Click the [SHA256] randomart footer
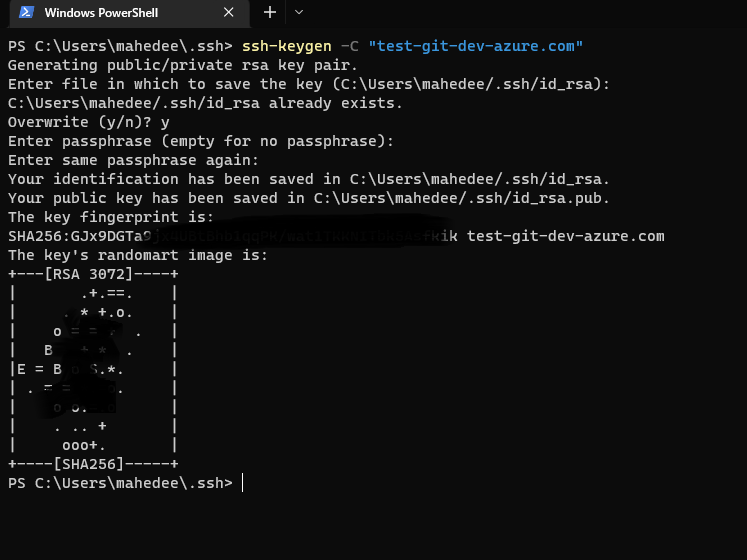The image size is (747, 560). click(89, 464)
